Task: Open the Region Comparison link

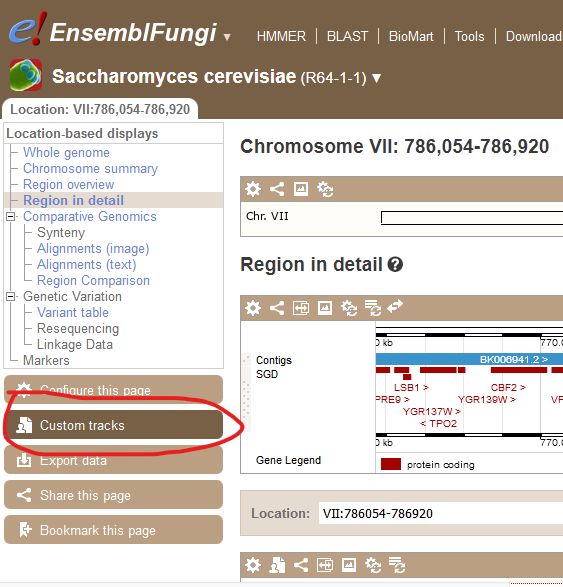Action: pos(93,280)
